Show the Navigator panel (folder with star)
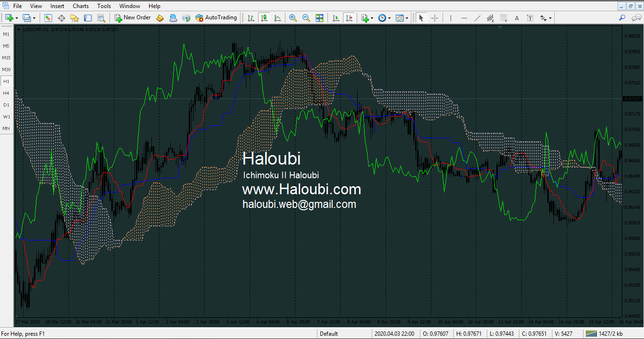 point(75,18)
